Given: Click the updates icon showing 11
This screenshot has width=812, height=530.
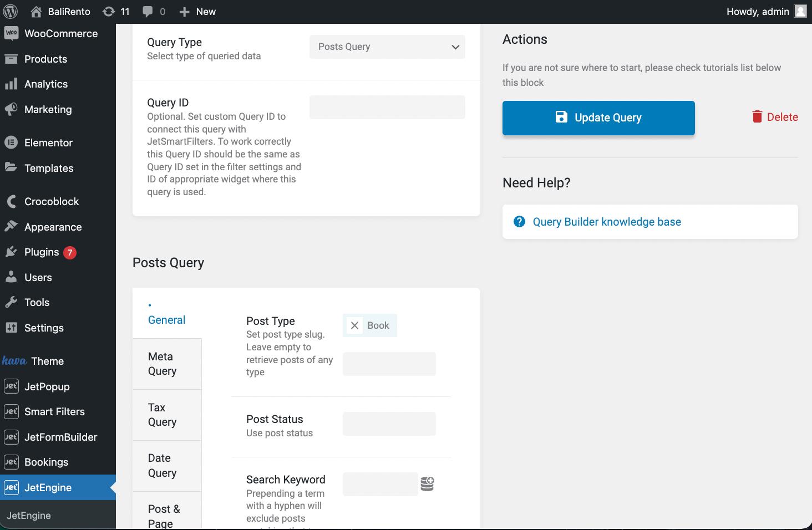Looking at the screenshot, I should click(x=109, y=11).
